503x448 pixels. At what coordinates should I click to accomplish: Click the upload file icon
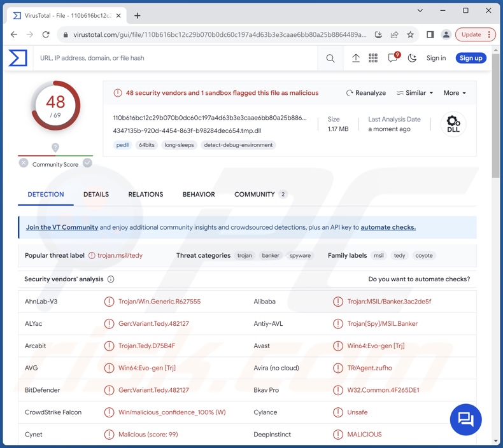356,59
